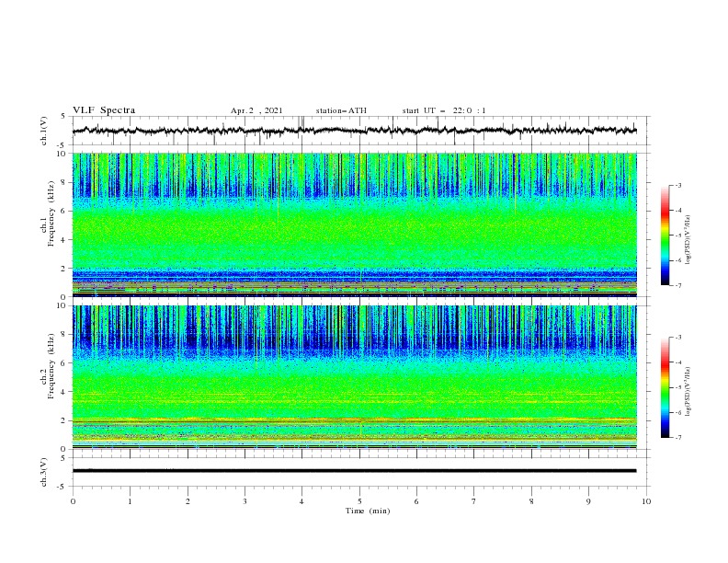Screen dimensions: 728x563
Task: Select the "Apr.2 , 2021" date label
Action: coord(256,110)
